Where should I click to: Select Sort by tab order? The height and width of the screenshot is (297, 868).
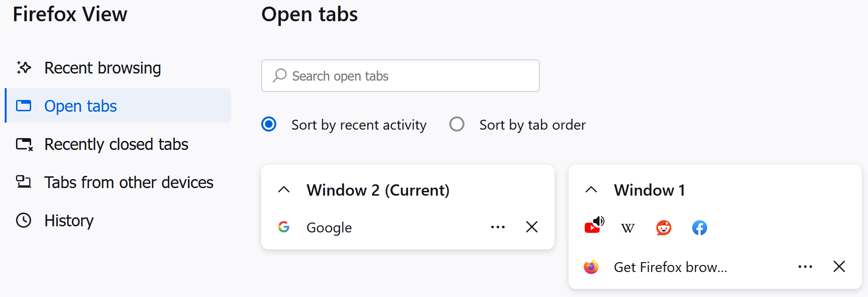pos(456,124)
